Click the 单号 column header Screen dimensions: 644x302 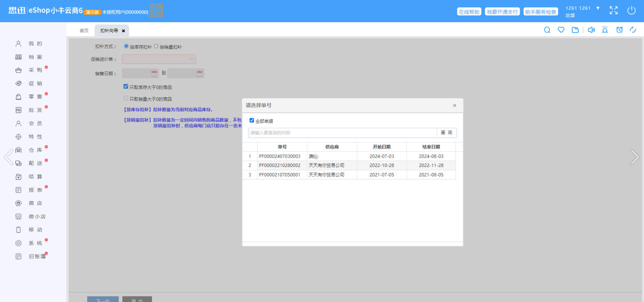282,147
